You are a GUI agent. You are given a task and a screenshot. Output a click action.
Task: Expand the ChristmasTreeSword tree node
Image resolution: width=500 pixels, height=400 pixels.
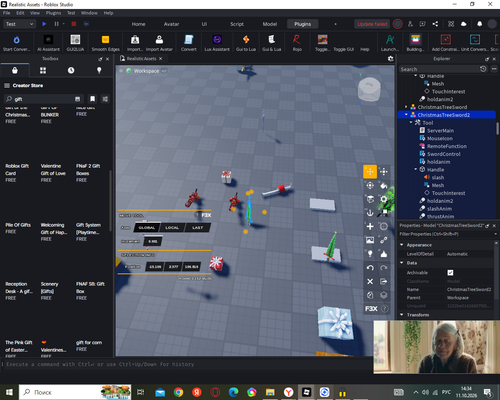click(x=406, y=107)
